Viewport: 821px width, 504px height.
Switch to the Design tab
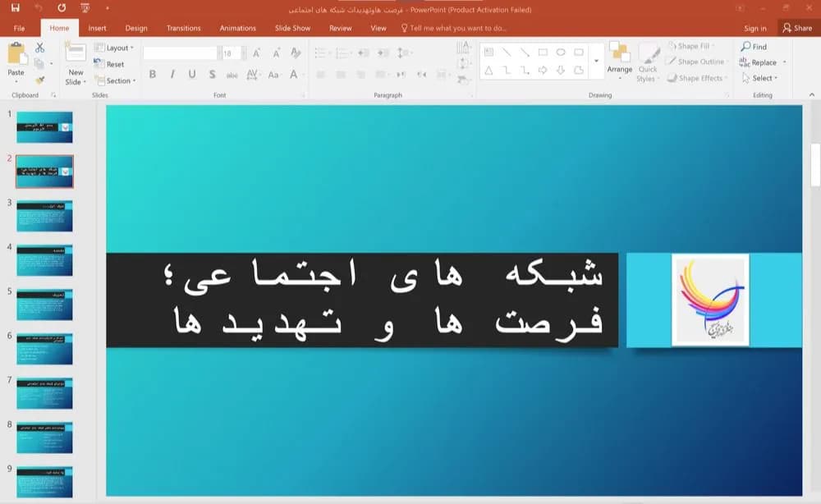click(x=136, y=28)
